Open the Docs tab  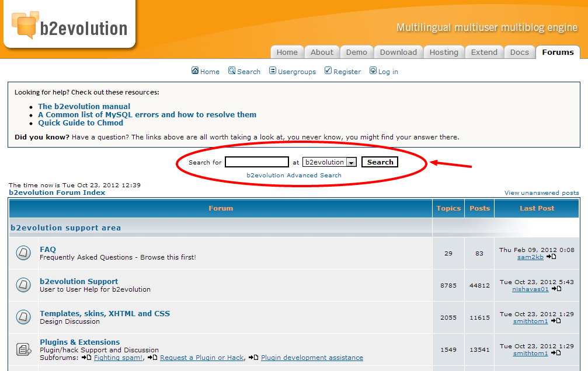(x=519, y=52)
